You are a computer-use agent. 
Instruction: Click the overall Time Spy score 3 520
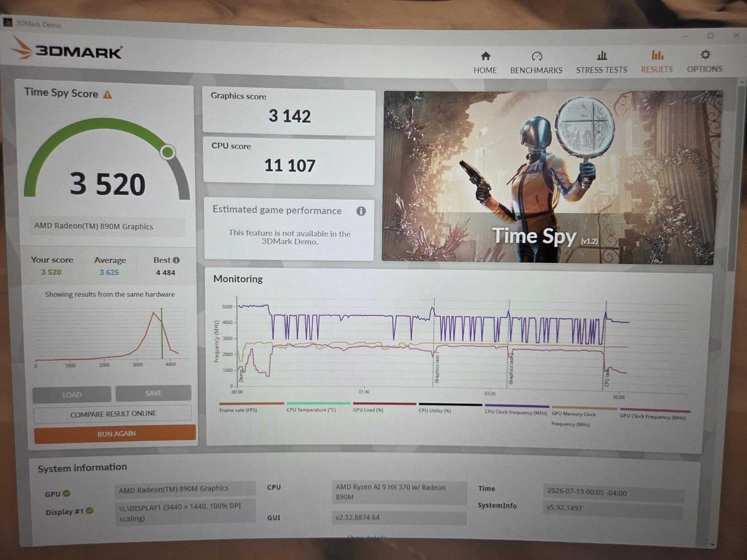click(x=108, y=184)
